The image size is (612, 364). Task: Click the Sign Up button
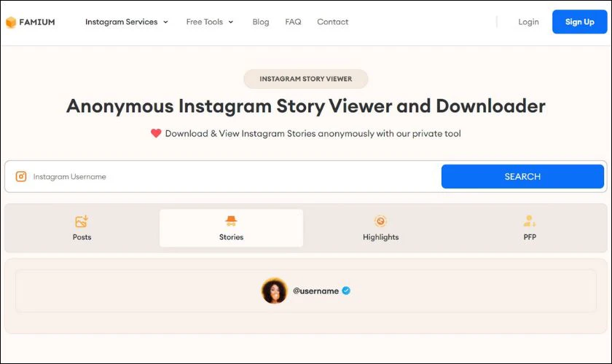click(580, 22)
